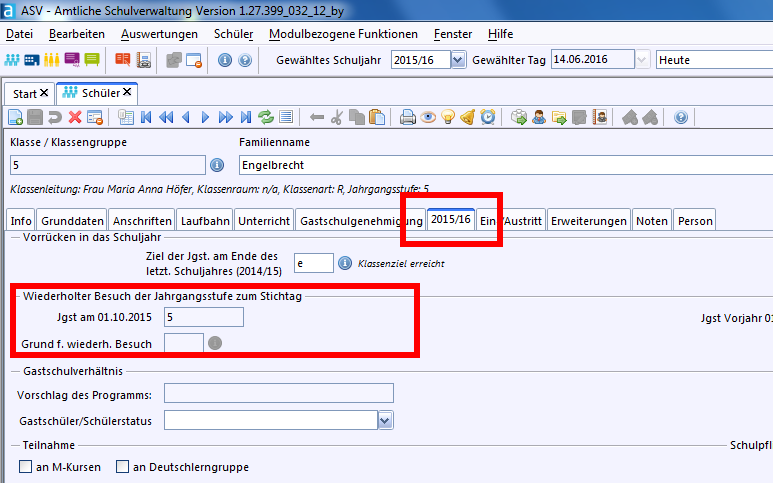Switch to the Erweiterungen tab
The height and width of the screenshot is (483, 773).
589,221
